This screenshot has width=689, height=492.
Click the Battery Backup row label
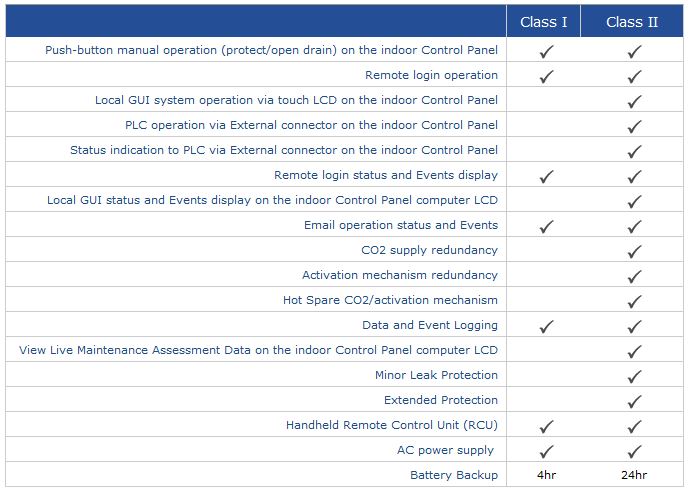coord(454,475)
